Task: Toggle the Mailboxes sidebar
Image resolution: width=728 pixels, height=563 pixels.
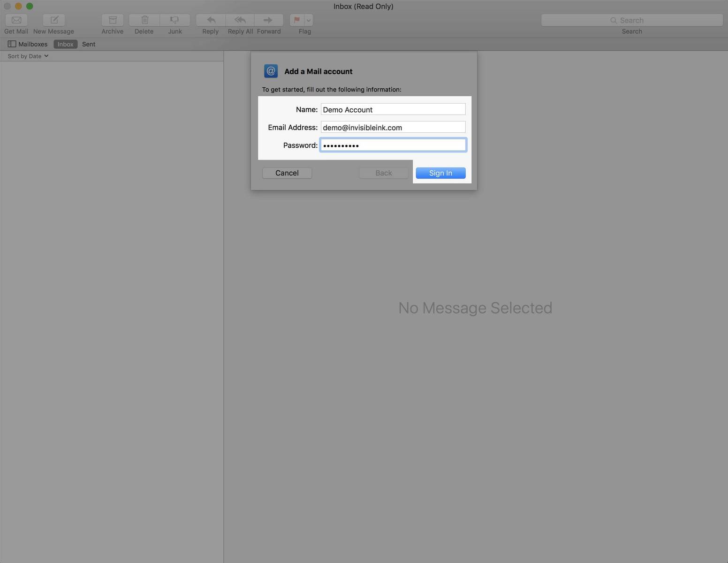Action: click(x=28, y=44)
